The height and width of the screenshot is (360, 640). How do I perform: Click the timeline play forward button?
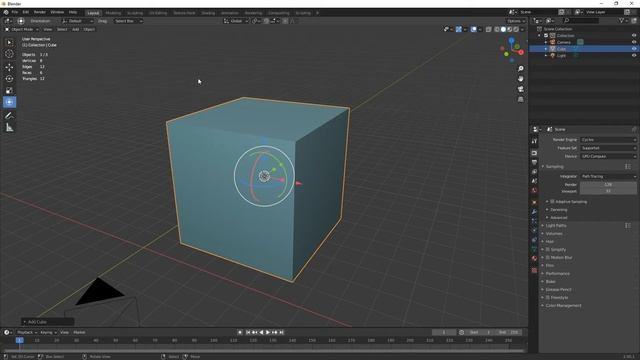[x=268, y=333]
